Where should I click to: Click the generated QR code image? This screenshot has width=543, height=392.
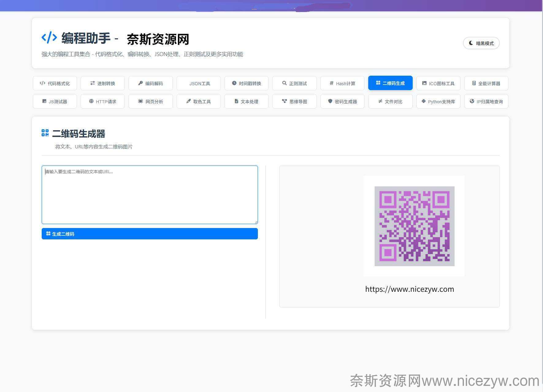pyautogui.click(x=414, y=226)
